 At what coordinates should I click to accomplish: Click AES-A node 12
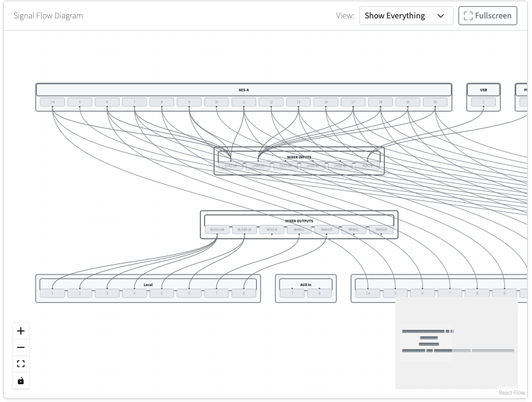pos(271,102)
